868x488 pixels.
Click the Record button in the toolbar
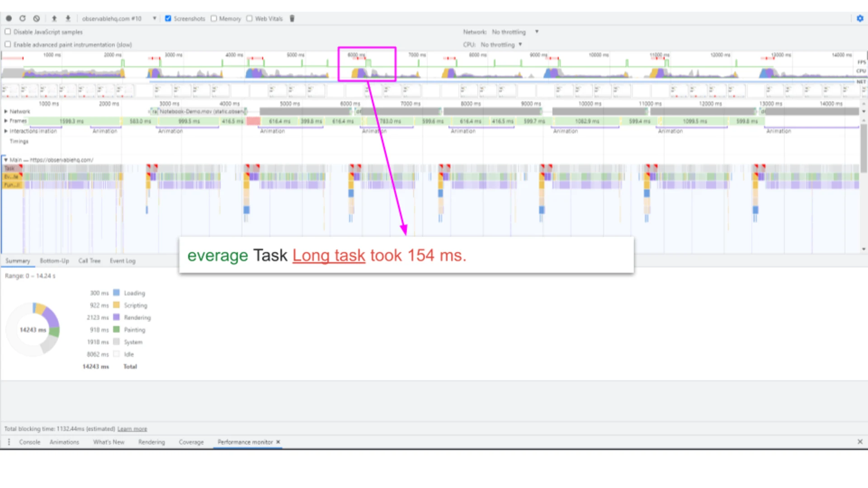pos(9,19)
